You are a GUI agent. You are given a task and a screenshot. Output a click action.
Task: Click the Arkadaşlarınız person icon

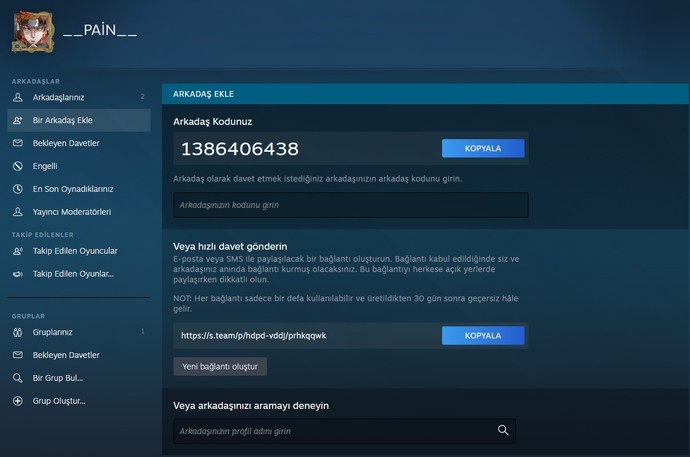[x=18, y=97]
